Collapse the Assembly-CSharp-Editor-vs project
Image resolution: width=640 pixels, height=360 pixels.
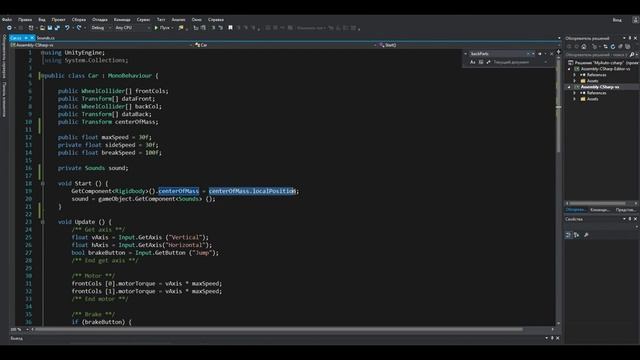pos(569,69)
